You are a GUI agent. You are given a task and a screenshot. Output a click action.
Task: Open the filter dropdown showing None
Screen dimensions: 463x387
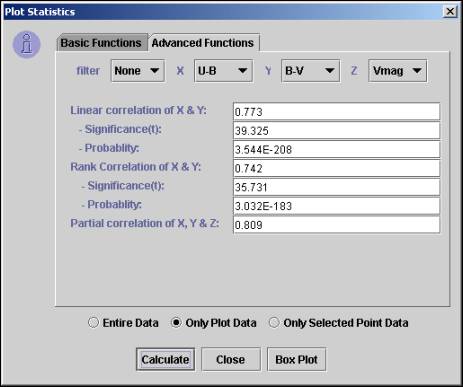[138, 71]
